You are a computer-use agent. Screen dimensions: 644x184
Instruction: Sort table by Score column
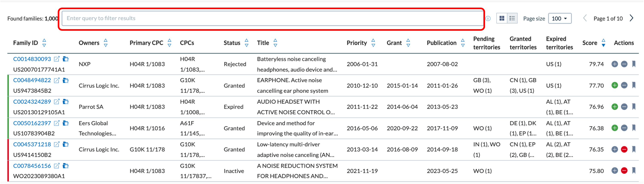tap(603, 43)
